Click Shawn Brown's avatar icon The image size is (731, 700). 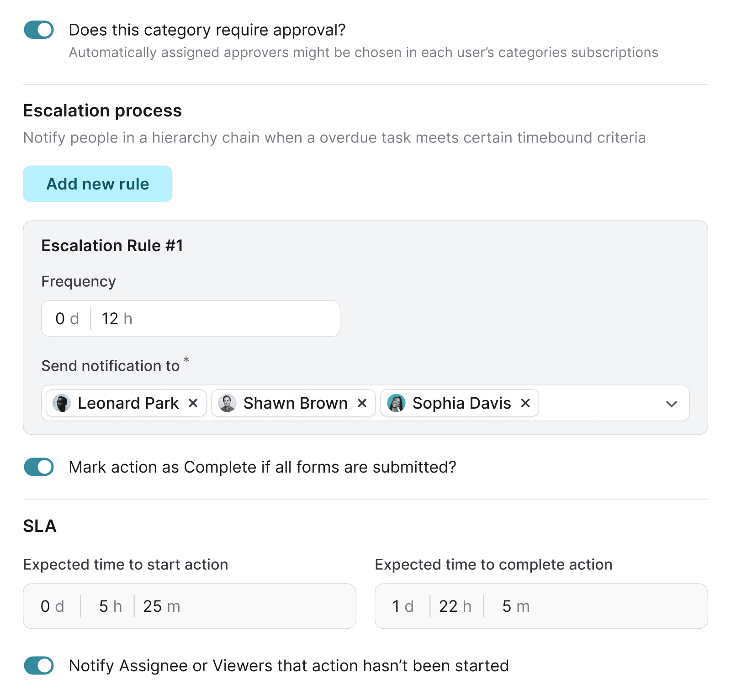click(227, 403)
